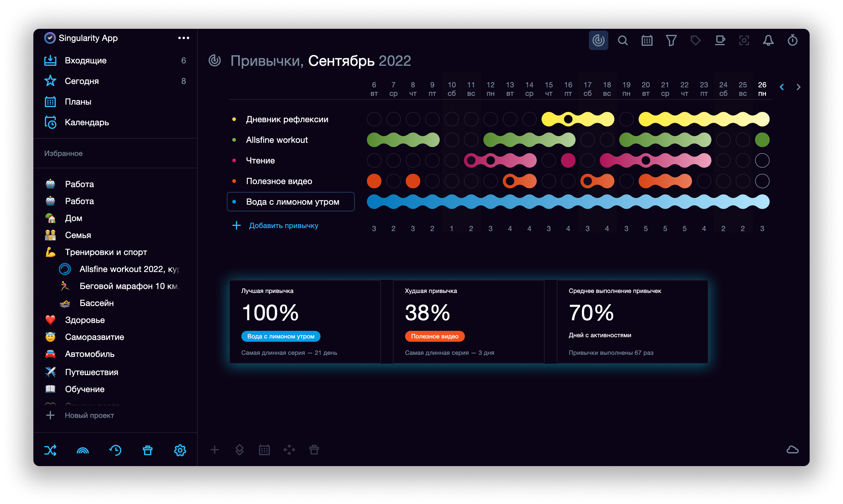
Task: Click Вода с лимоном утром blue badge
Action: 281,337
